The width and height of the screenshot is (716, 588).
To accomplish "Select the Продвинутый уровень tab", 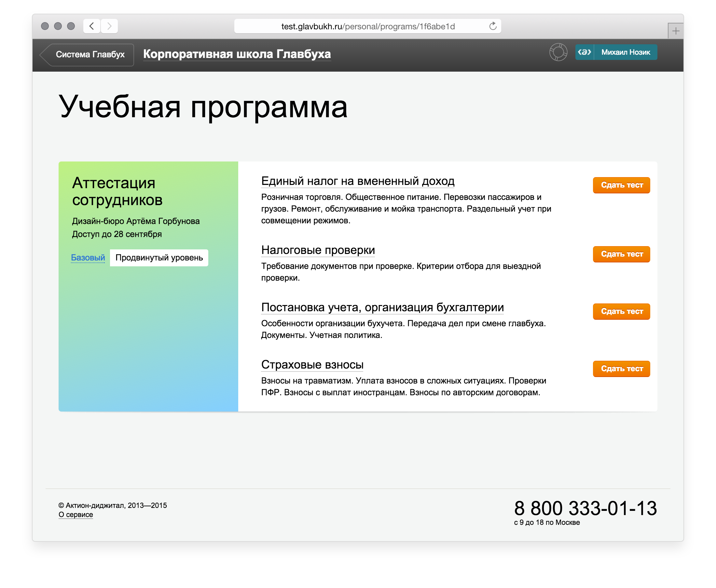I will [x=159, y=258].
